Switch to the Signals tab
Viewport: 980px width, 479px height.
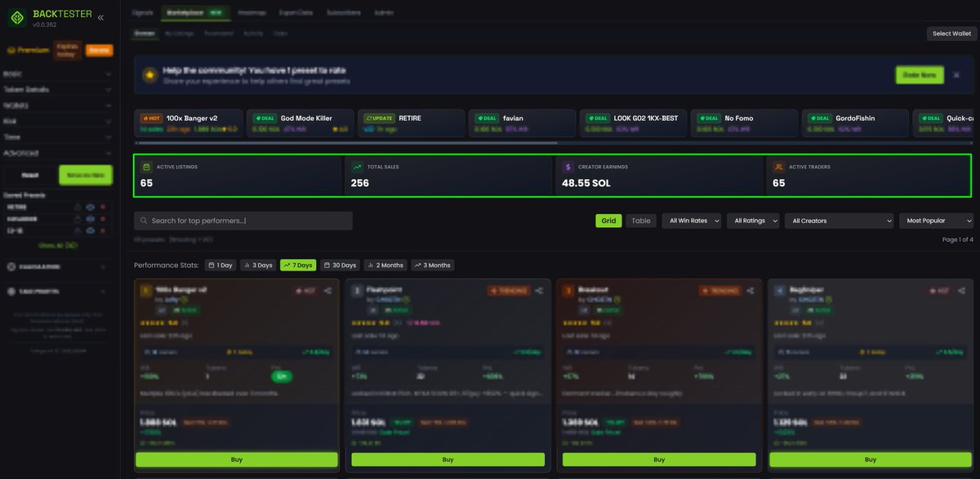click(144, 12)
